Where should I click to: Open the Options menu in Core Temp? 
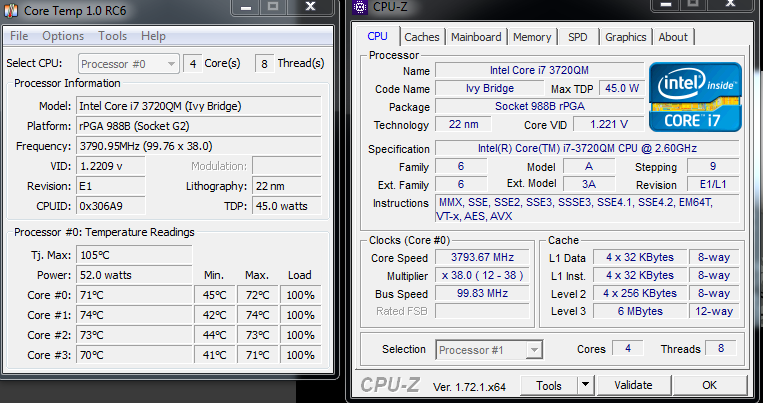[63, 36]
